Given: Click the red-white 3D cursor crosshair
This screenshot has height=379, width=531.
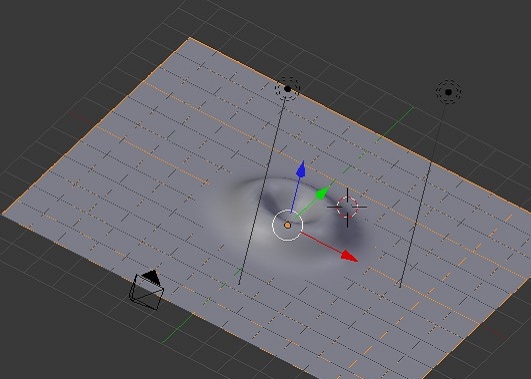Looking at the screenshot, I should pyautogui.click(x=347, y=207).
